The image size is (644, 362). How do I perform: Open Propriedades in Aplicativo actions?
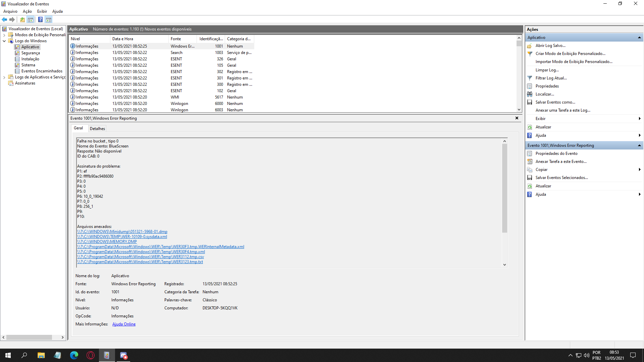547,86
